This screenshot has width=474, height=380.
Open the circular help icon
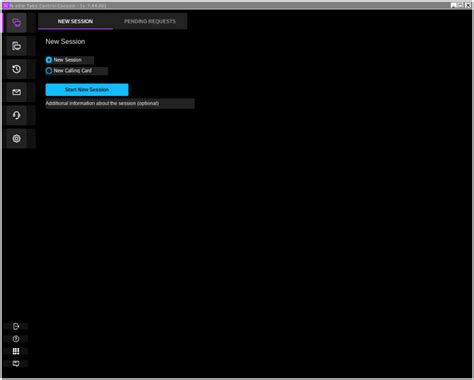tap(16, 339)
